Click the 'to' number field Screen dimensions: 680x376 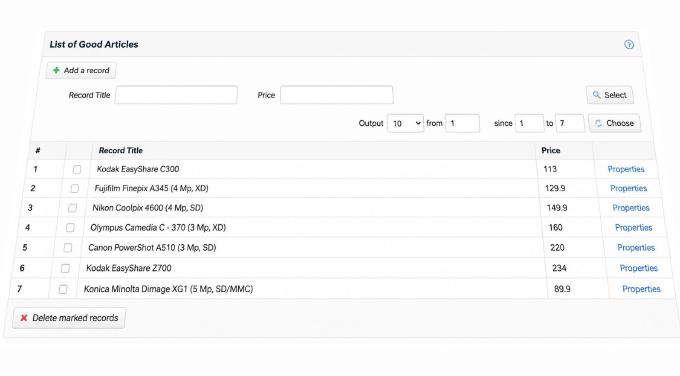tap(570, 123)
